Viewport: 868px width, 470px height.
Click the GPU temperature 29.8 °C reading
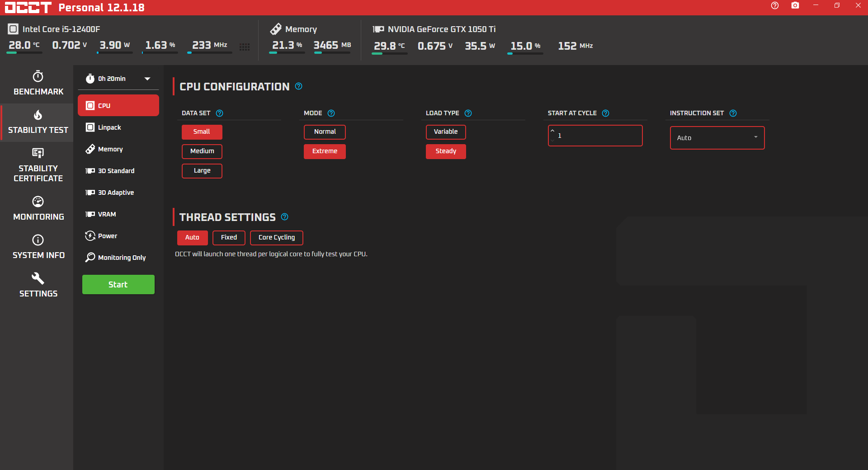[389, 46]
